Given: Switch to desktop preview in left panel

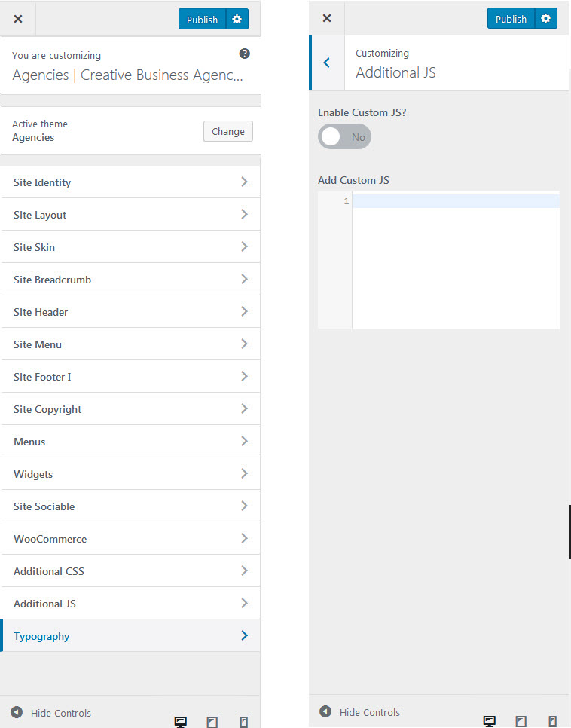Looking at the screenshot, I should click(x=181, y=722).
